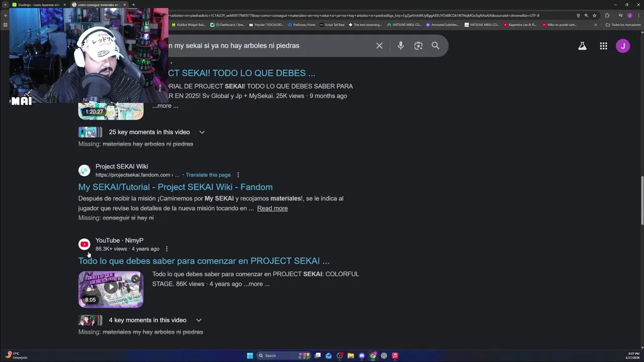Click the YouTube favicon of NimyP result
The image size is (644, 362).
[85, 244]
